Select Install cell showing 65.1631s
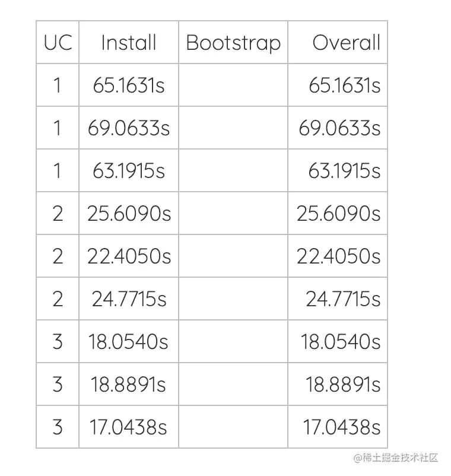Viewport: 451px width, 476px height. click(x=129, y=85)
